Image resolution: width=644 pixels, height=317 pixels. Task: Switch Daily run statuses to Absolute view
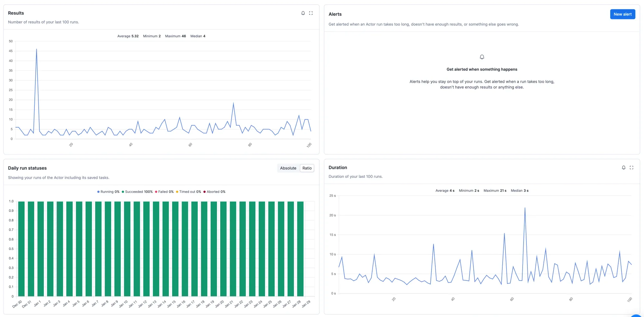[x=288, y=168]
